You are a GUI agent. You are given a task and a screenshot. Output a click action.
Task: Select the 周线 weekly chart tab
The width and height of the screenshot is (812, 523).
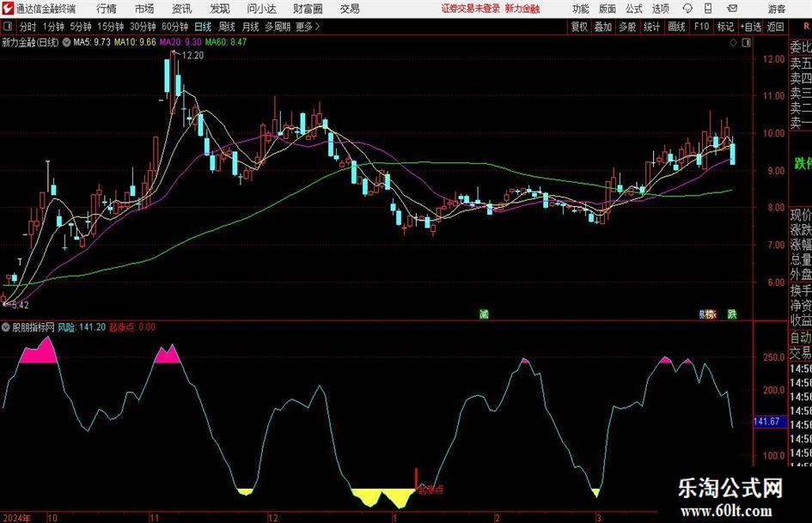click(227, 27)
